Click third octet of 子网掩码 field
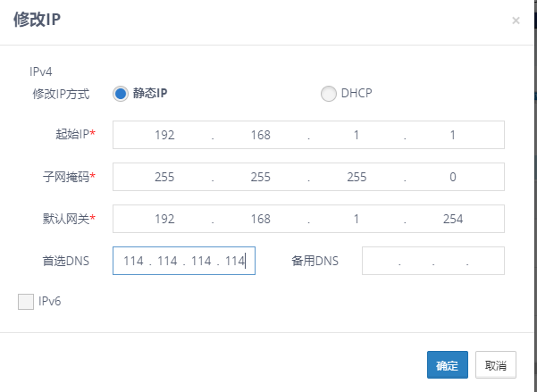Viewport: 537px width, 392px height. pos(357,177)
